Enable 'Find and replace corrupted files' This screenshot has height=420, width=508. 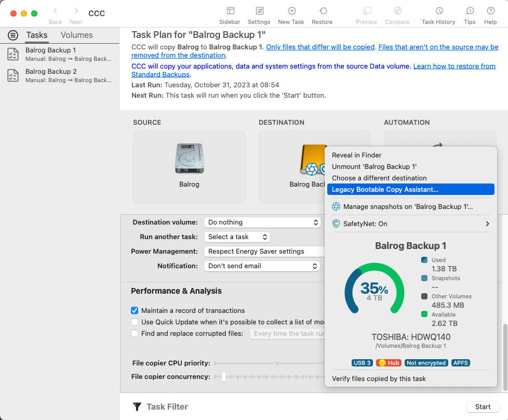(x=135, y=333)
